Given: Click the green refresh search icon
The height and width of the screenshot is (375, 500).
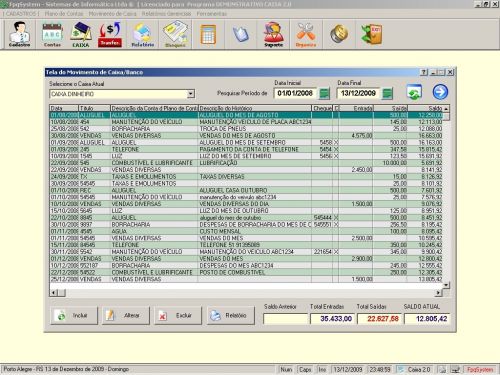Looking at the screenshot, I should pos(414,92).
